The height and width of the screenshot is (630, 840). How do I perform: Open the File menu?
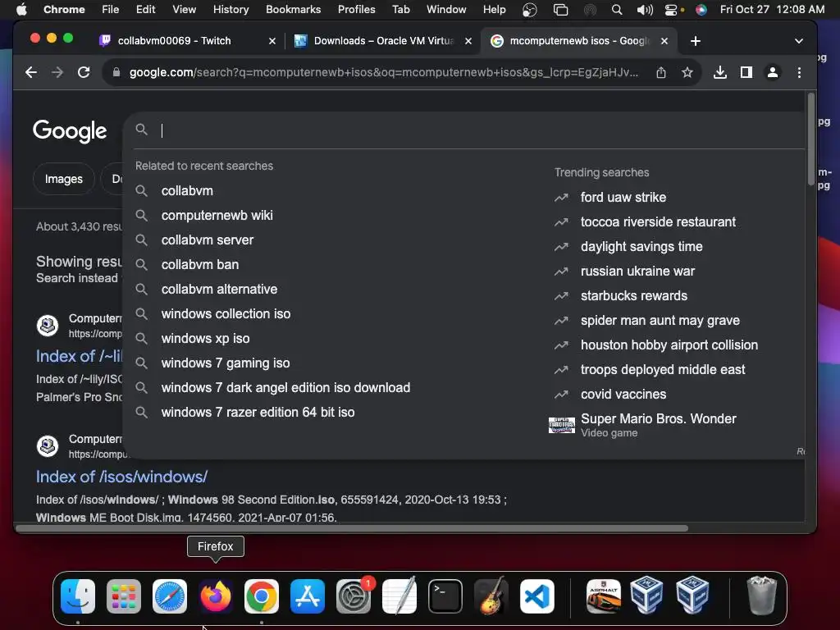tap(111, 10)
